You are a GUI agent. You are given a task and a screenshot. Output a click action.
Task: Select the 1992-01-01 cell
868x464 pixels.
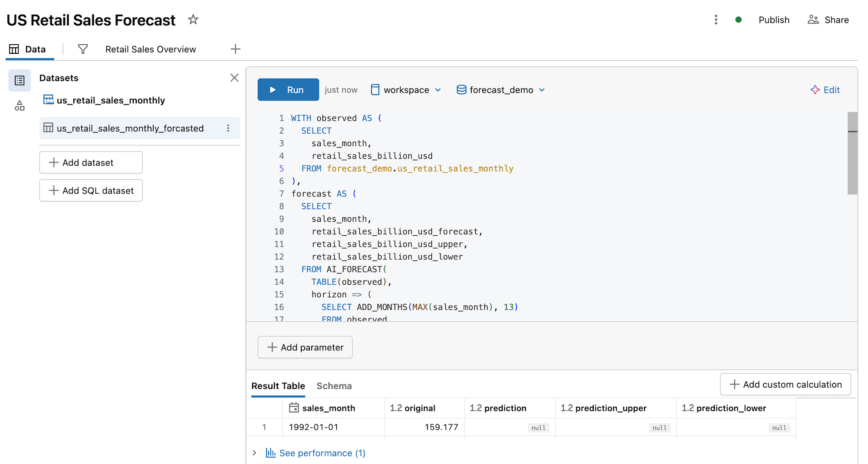pyautogui.click(x=333, y=427)
